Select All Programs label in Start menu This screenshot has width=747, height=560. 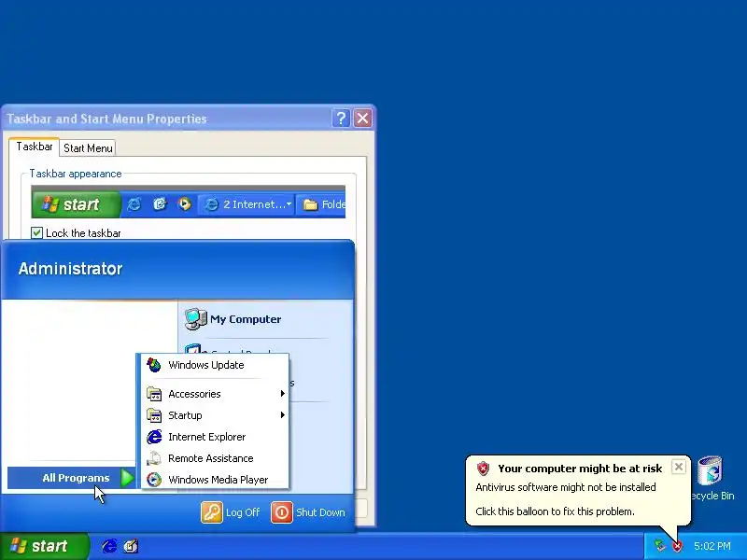coord(76,478)
